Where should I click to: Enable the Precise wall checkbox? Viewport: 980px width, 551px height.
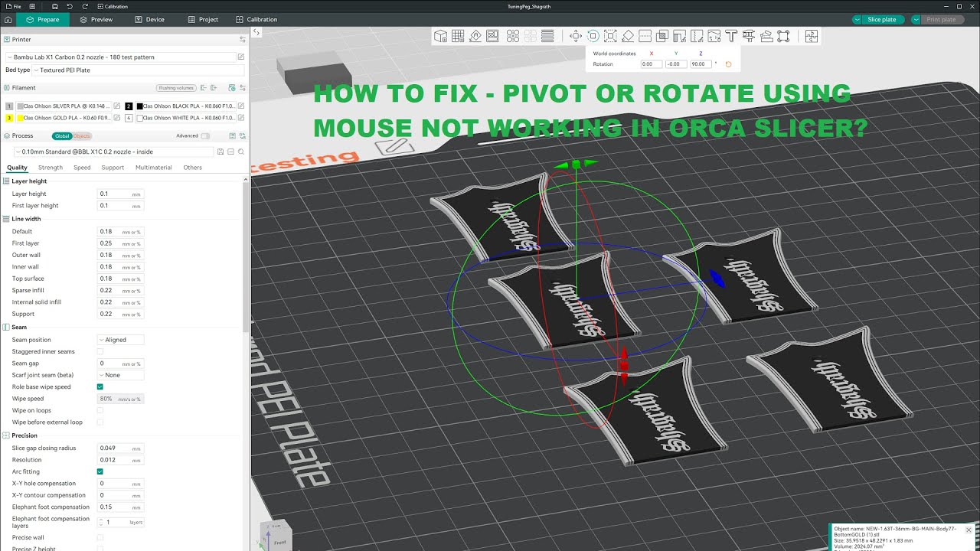[x=100, y=537]
